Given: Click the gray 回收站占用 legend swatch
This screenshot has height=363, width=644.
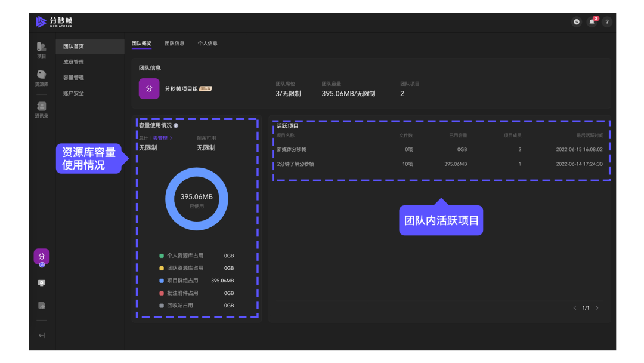Looking at the screenshot, I should click(x=162, y=306).
